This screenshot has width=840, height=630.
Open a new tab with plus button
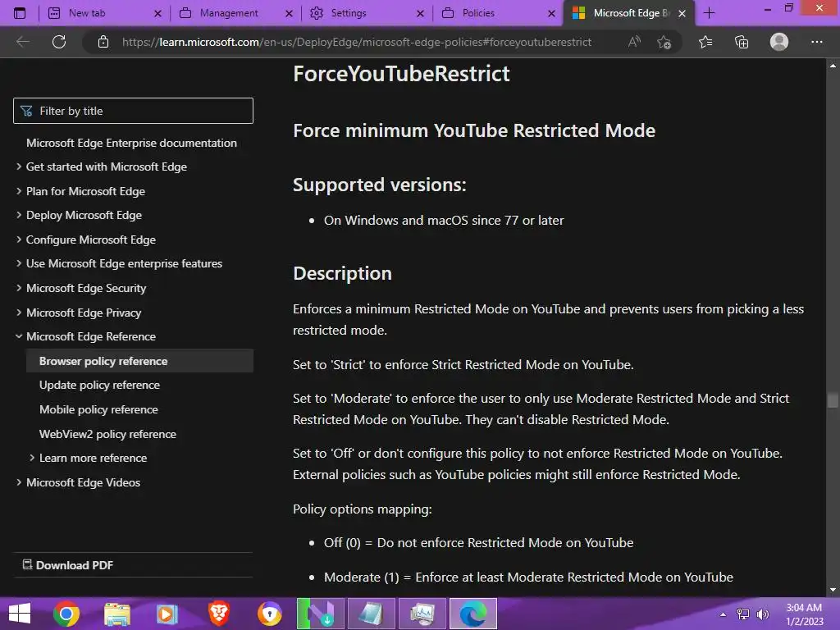coord(709,13)
